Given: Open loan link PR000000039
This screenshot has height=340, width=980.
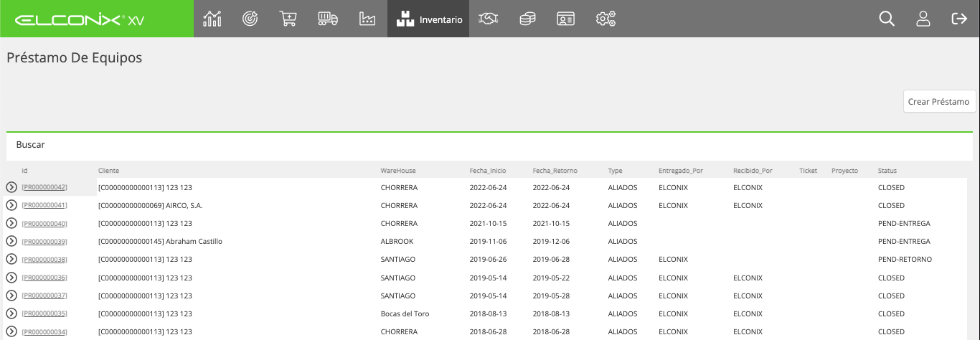Looking at the screenshot, I should (44, 242).
